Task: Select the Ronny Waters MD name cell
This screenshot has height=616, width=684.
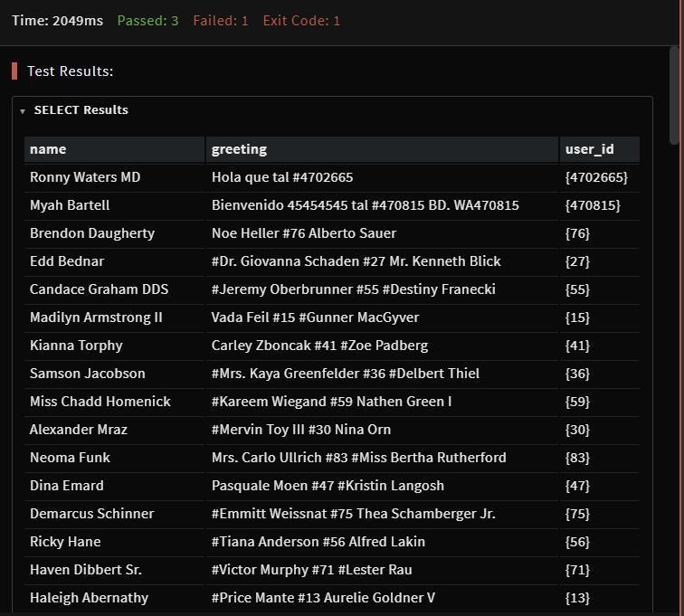Action: point(85,177)
